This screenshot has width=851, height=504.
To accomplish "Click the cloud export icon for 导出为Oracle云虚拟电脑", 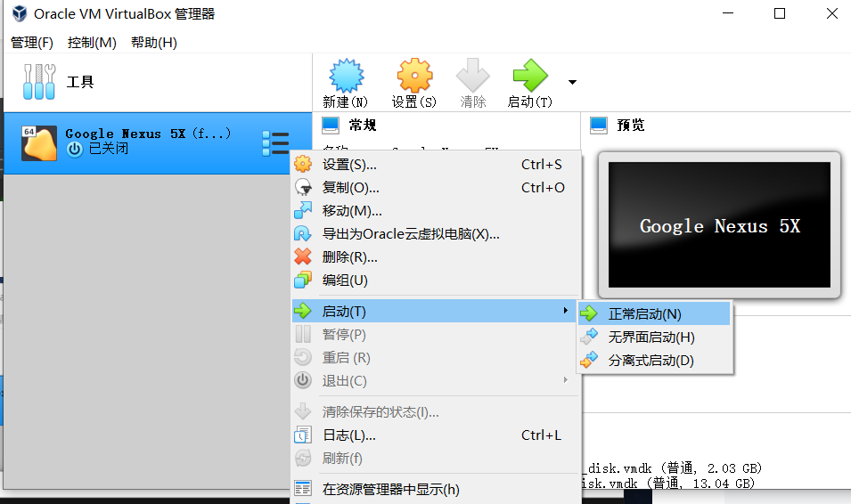I will [x=302, y=234].
